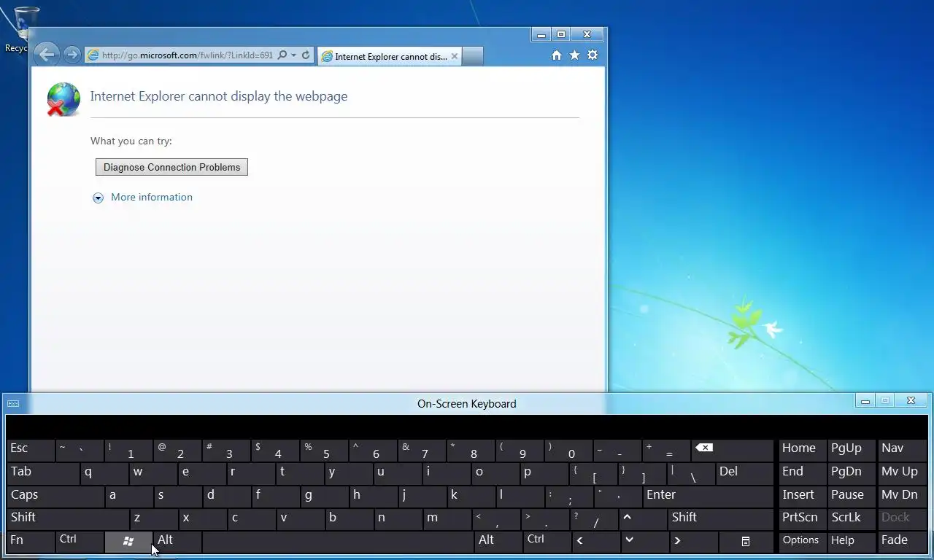Click the text prediction bar above keys
Screen dimensions: 934x560
466,427
